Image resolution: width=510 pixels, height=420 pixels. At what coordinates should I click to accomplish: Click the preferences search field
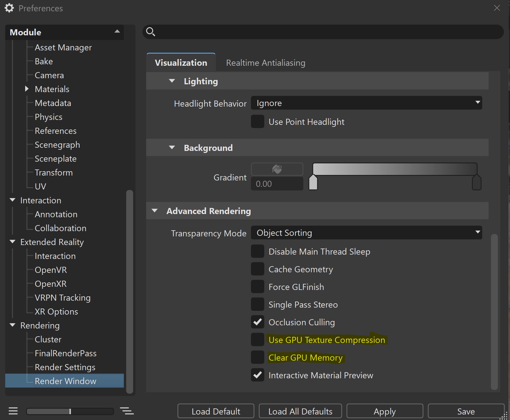tap(323, 32)
